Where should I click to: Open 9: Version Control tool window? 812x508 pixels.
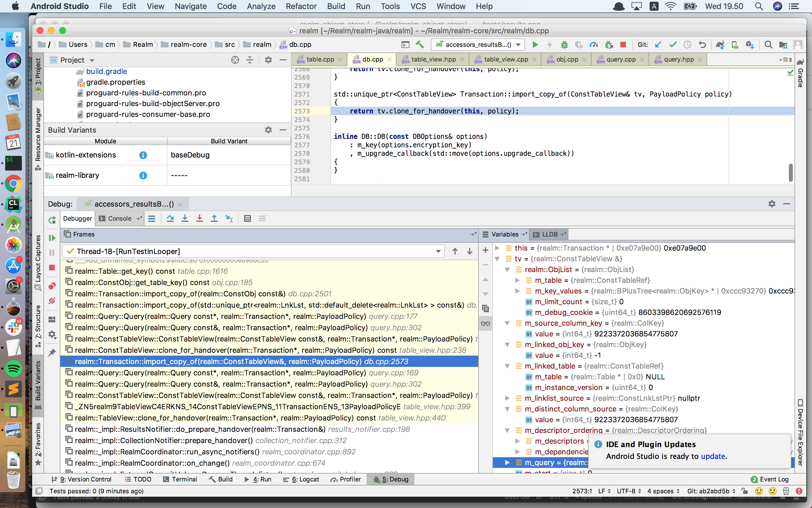click(81, 479)
